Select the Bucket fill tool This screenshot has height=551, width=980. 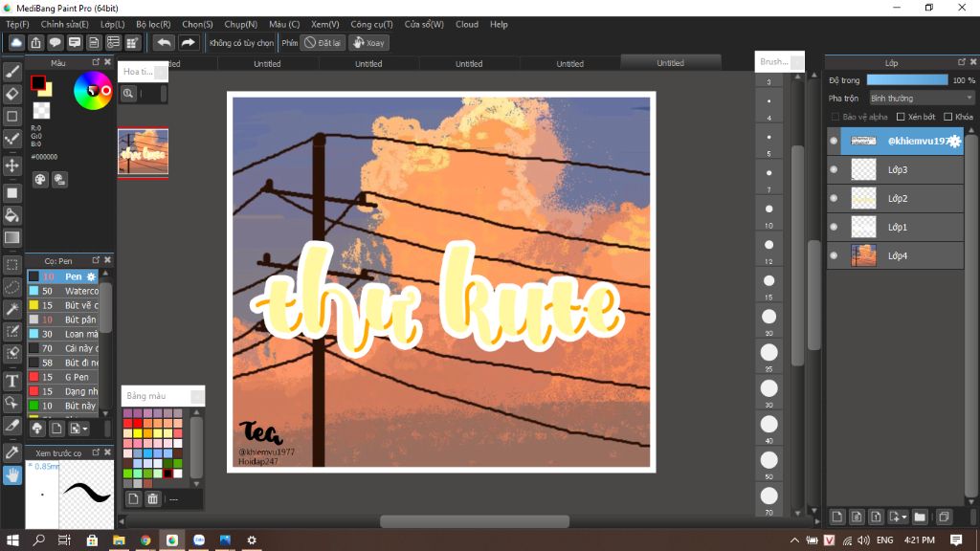[11, 215]
